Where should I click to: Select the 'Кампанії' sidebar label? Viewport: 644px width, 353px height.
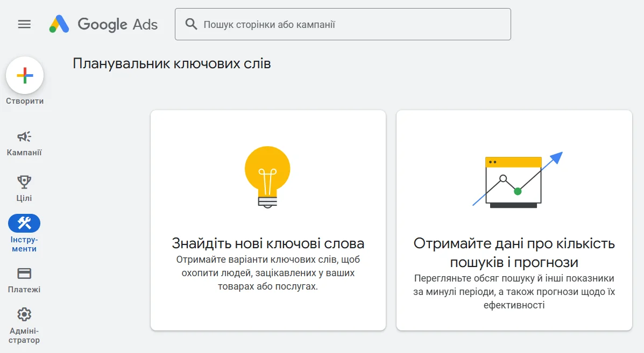point(24,153)
